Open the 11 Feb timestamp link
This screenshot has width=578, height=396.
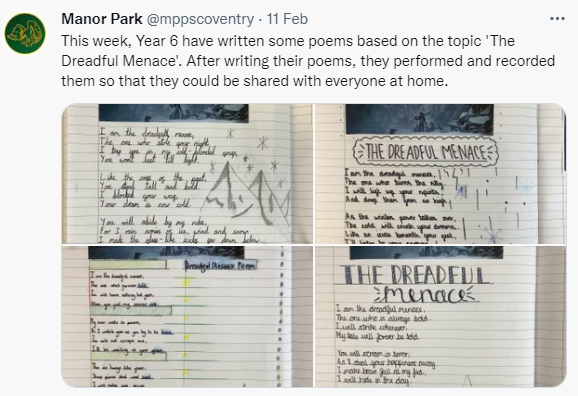coord(287,19)
